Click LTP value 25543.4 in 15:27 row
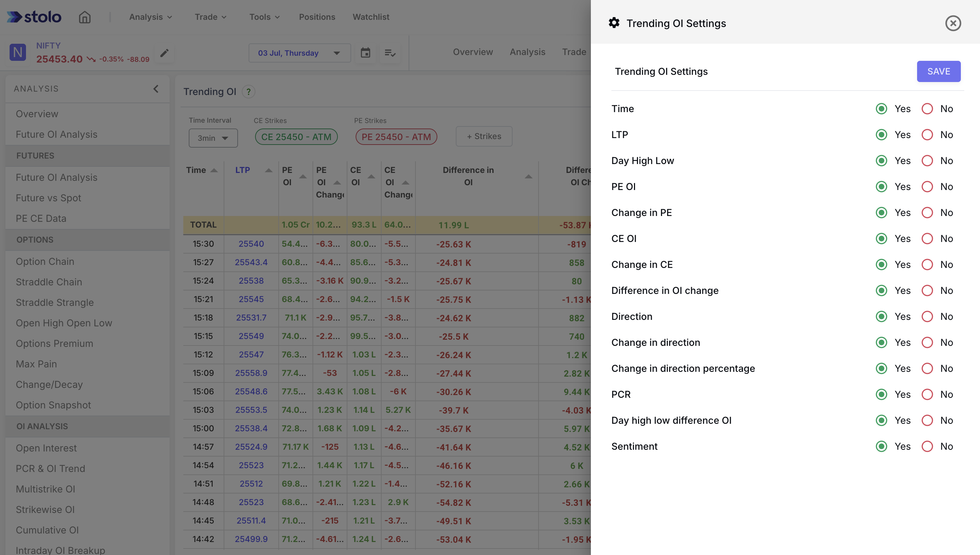This screenshot has width=980, height=555. click(x=251, y=262)
